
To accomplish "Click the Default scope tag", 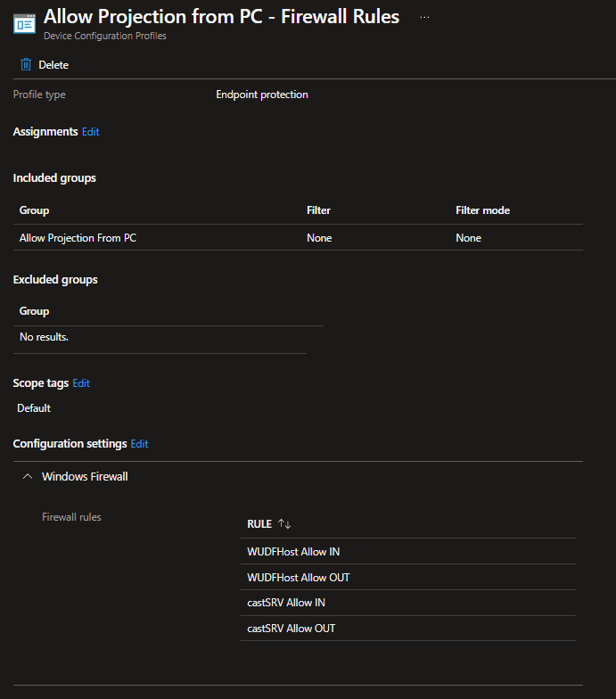I will click(x=34, y=408).
